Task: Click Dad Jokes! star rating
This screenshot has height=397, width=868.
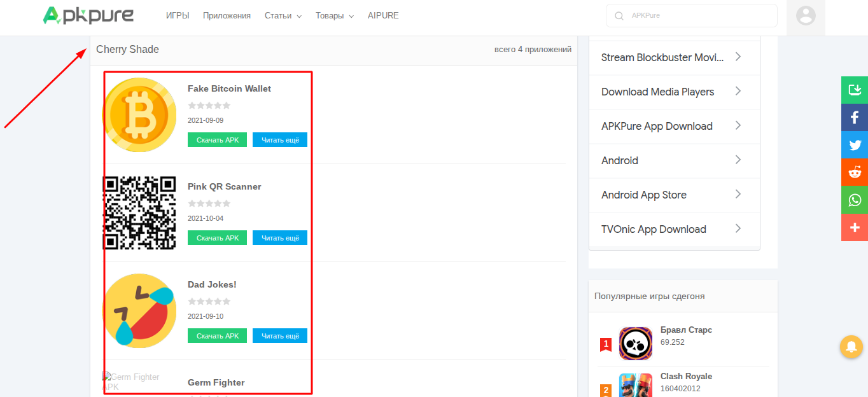Action: point(209,302)
